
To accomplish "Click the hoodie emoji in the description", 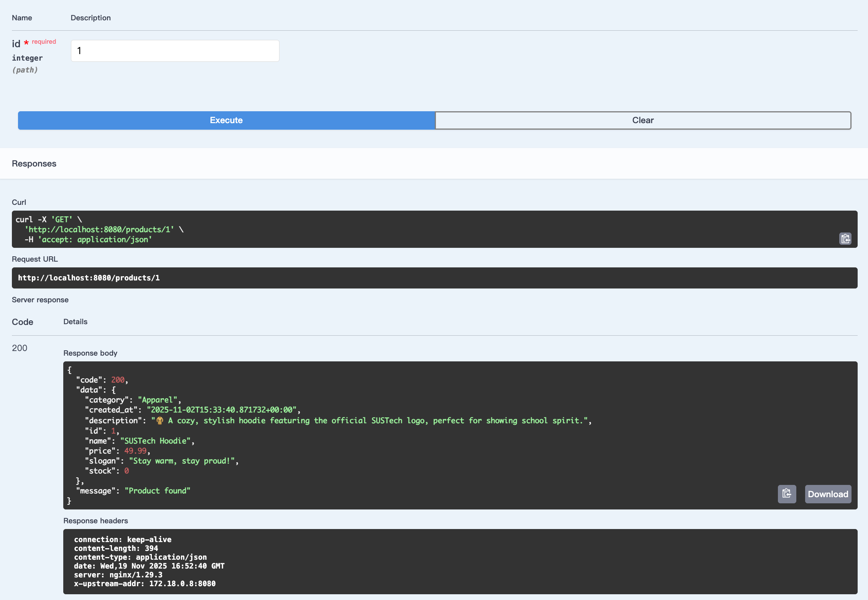I will (x=160, y=421).
